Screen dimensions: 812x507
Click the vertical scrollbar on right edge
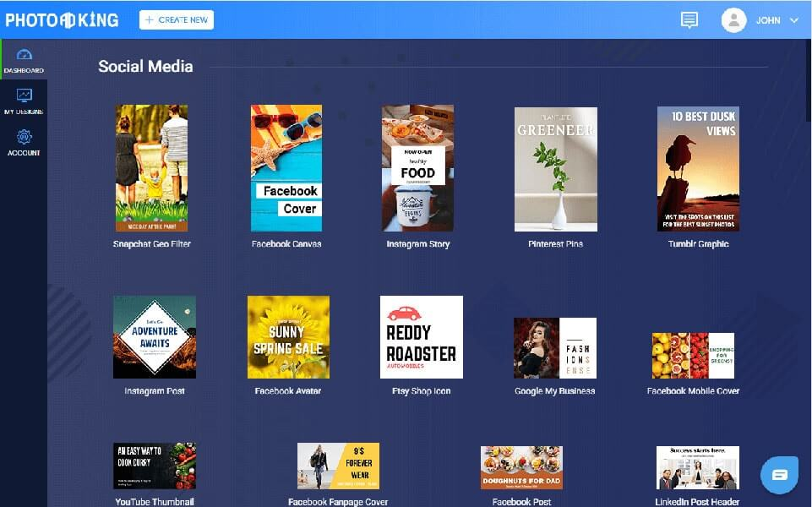[809, 81]
